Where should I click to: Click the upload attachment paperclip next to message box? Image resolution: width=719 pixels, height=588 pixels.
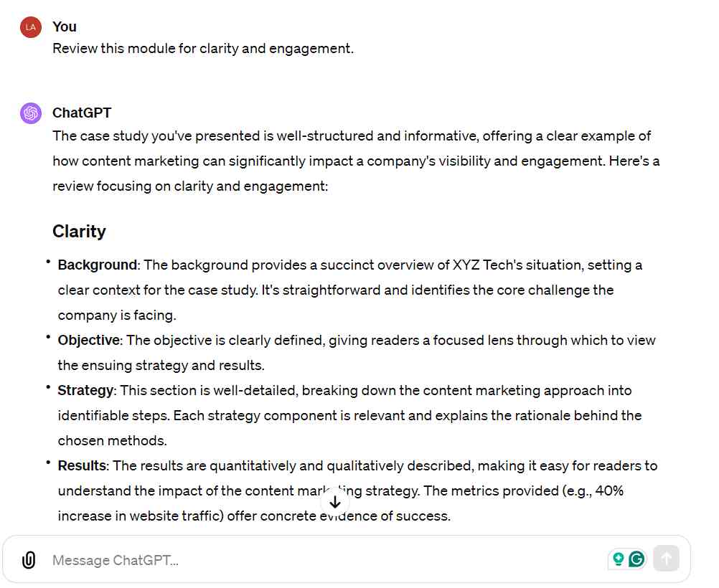pos(29,560)
